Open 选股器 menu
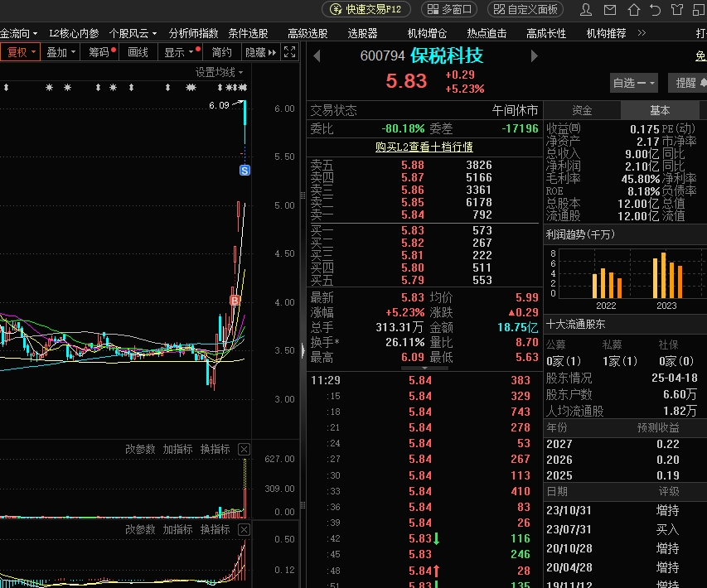 362,33
